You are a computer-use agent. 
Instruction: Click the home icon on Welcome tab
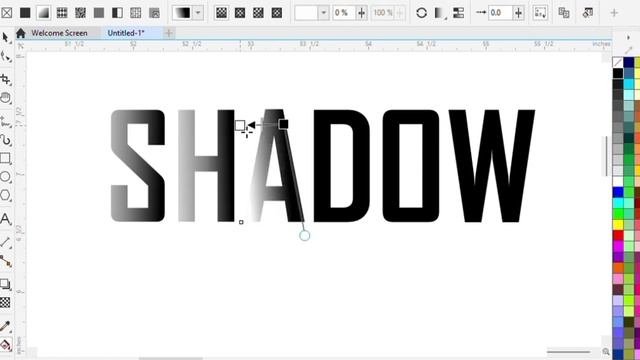point(21,33)
